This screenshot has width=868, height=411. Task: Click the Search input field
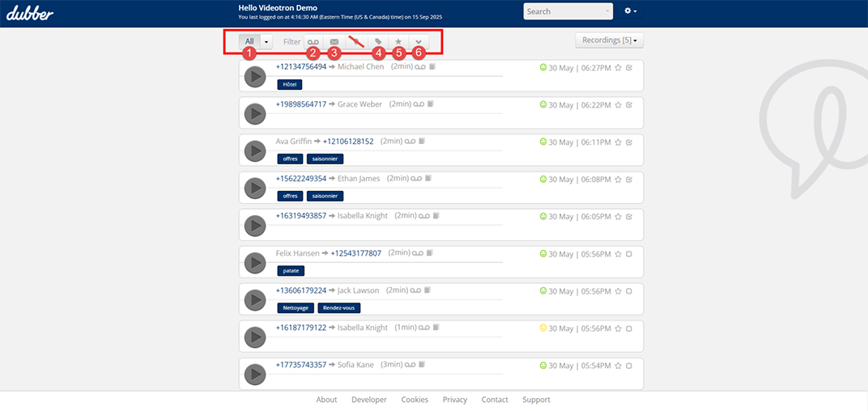(564, 11)
